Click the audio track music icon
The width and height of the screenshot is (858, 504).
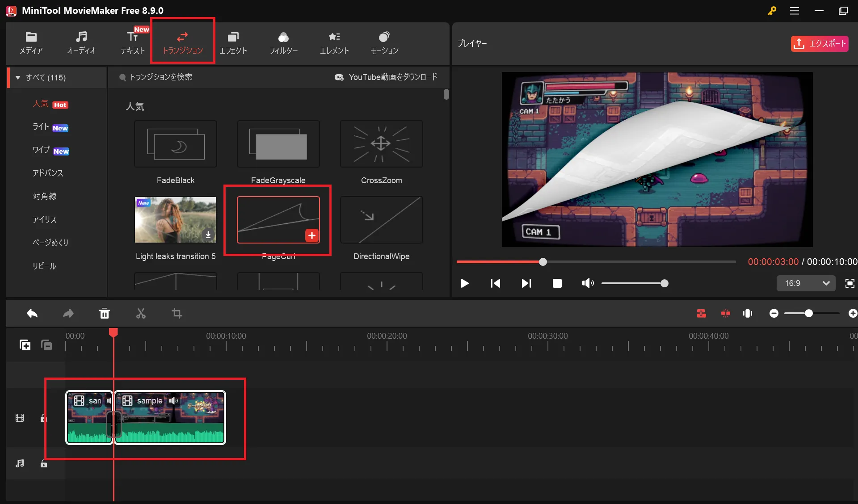[20, 464]
